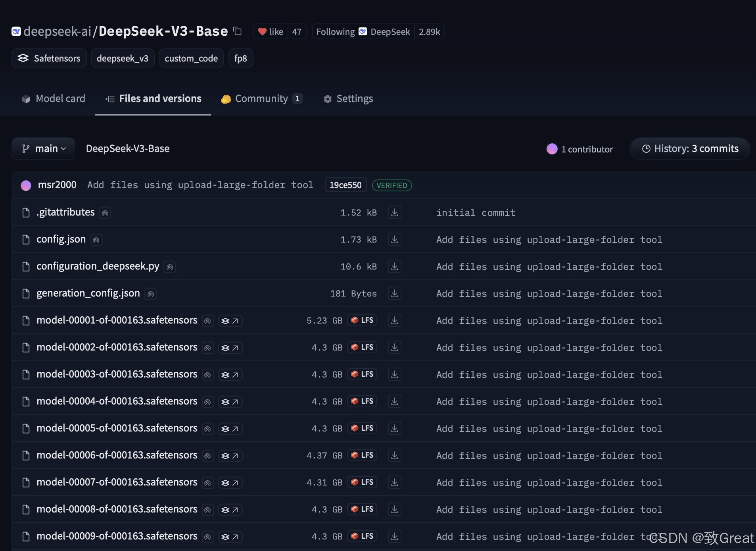The image size is (756, 551).
Task: Click security scan icon for generation_config.json
Action: 151,294
